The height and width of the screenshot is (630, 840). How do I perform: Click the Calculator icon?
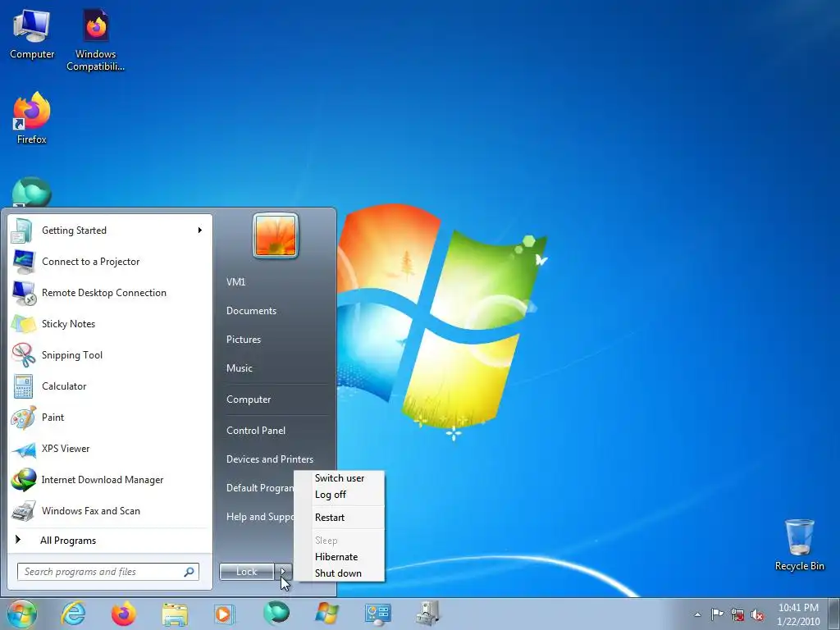pos(23,386)
